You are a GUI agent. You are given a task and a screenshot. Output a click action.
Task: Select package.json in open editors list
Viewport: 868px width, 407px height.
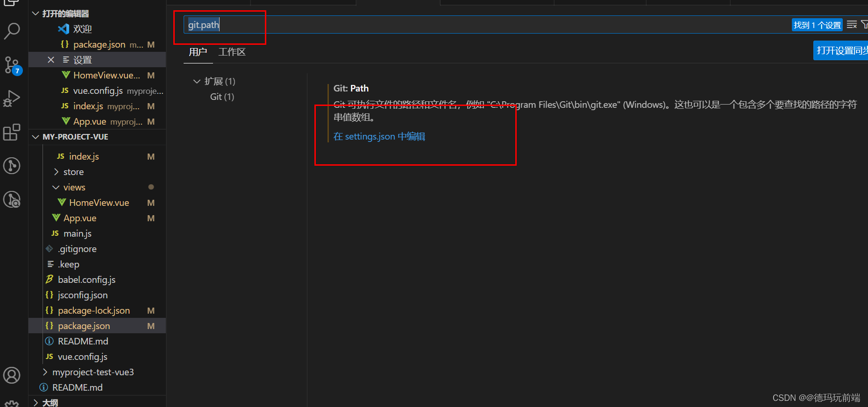point(97,44)
